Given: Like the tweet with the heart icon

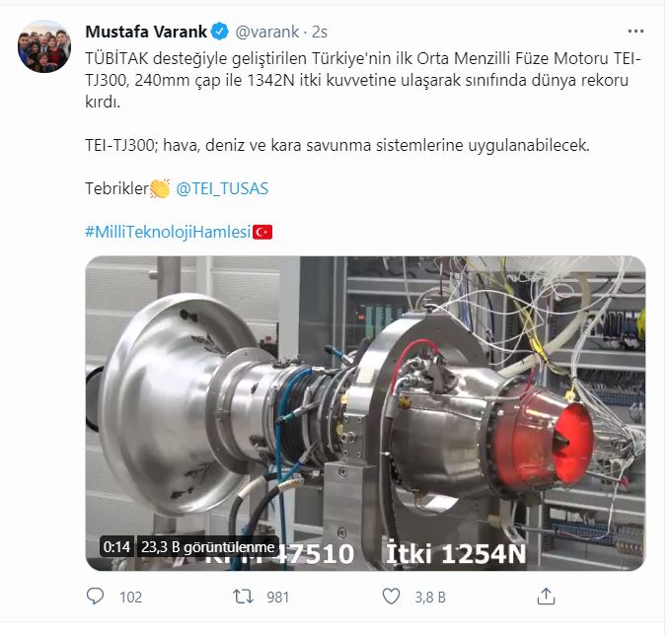Looking at the screenshot, I should click(391, 597).
